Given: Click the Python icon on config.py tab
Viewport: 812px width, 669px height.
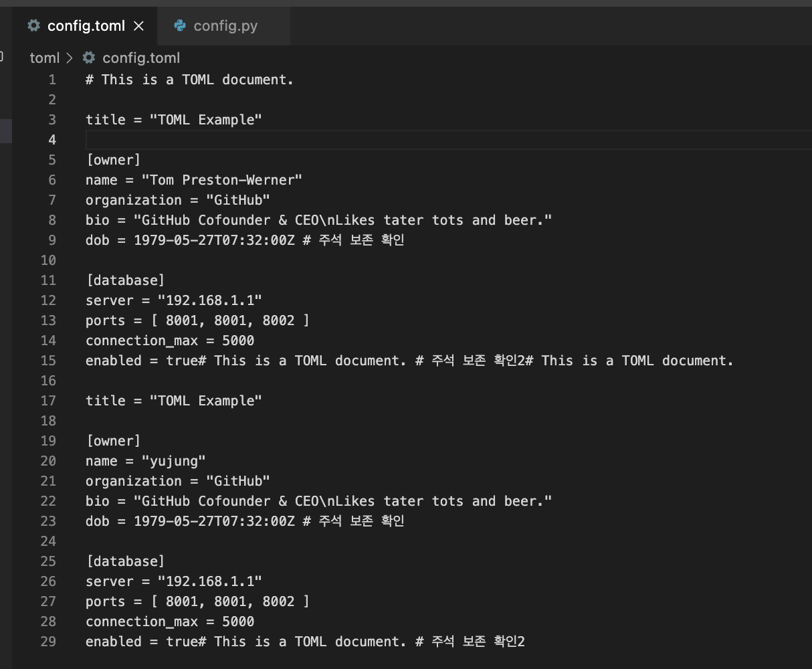Looking at the screenshot, I should tap(179, 25).
